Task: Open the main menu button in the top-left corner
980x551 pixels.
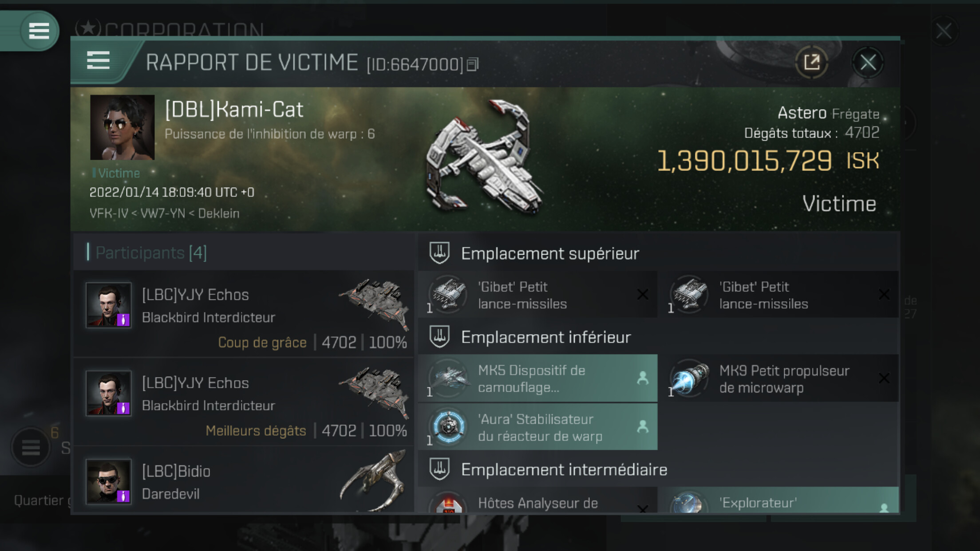Action: [x=39, y=31]
